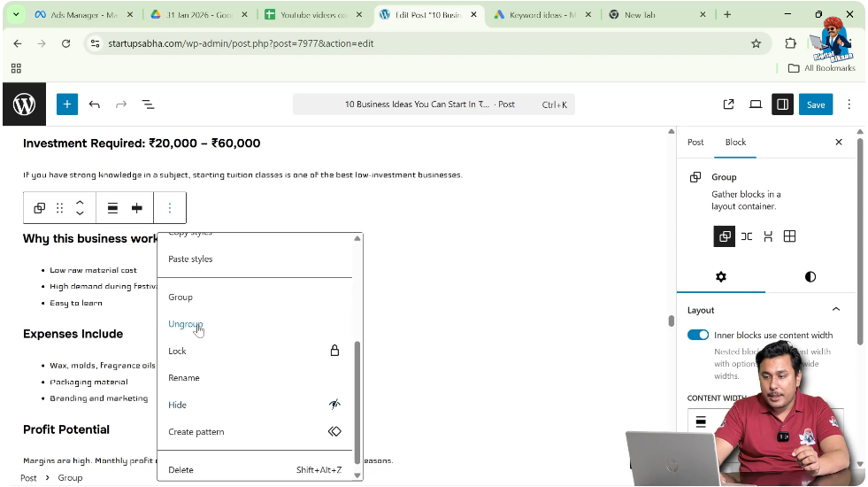Open the apps grid shortcut icon

16,68
